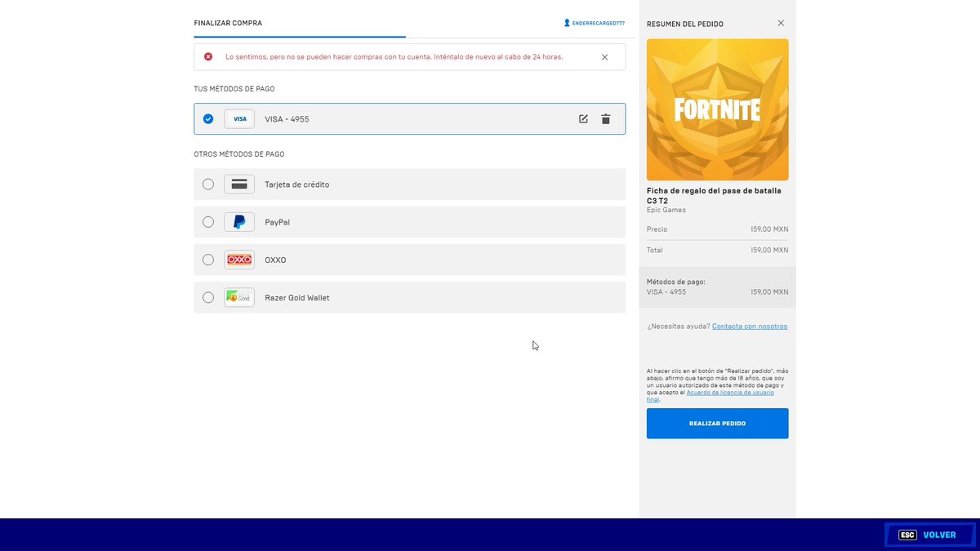This screenshot has height=551, width=980.
Task: Click the error message text about 24 horas
Action: click(394, 57)
